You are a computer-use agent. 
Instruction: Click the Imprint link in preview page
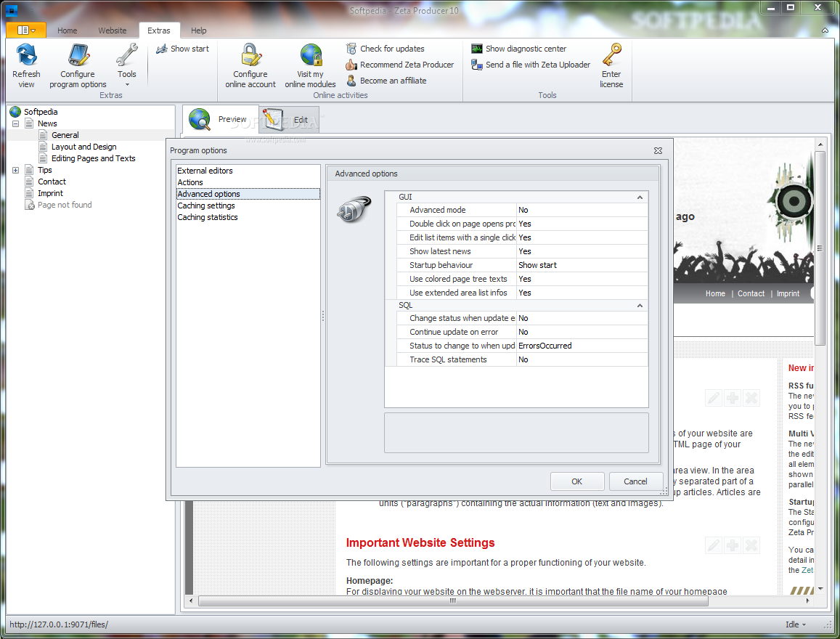pyautogui.click(x=788, y=293)
